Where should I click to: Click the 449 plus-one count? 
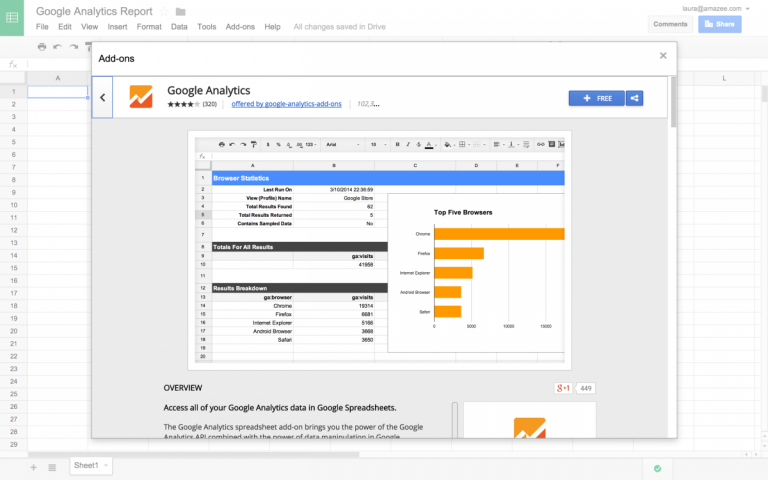[586, 388]
